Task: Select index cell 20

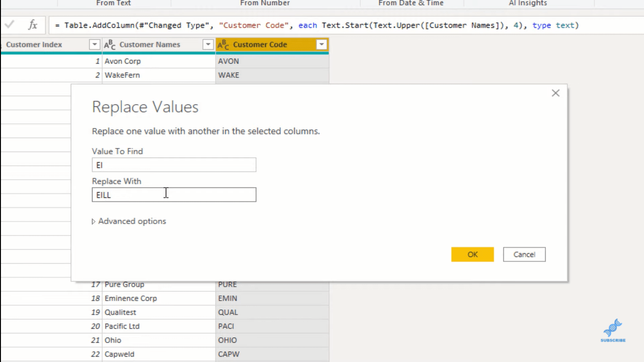Action: (51, 326)
